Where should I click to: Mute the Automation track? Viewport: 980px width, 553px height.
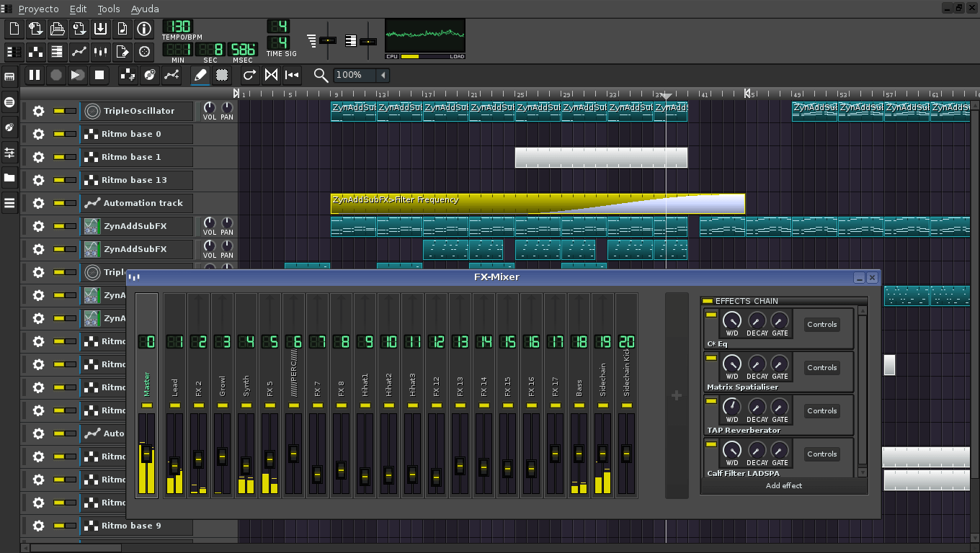(x=58, y=203)
